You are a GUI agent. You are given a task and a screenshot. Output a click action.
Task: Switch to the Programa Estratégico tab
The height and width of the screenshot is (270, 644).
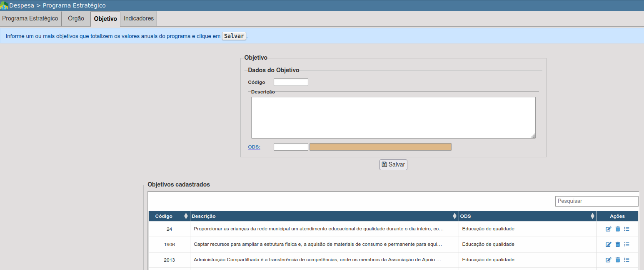pos(30,19)
